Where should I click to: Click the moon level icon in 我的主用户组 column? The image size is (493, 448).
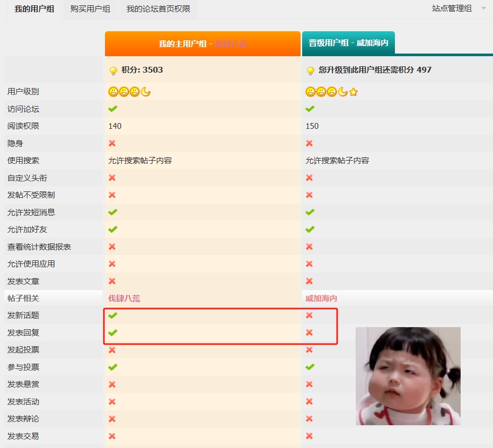tap(146, 92)
